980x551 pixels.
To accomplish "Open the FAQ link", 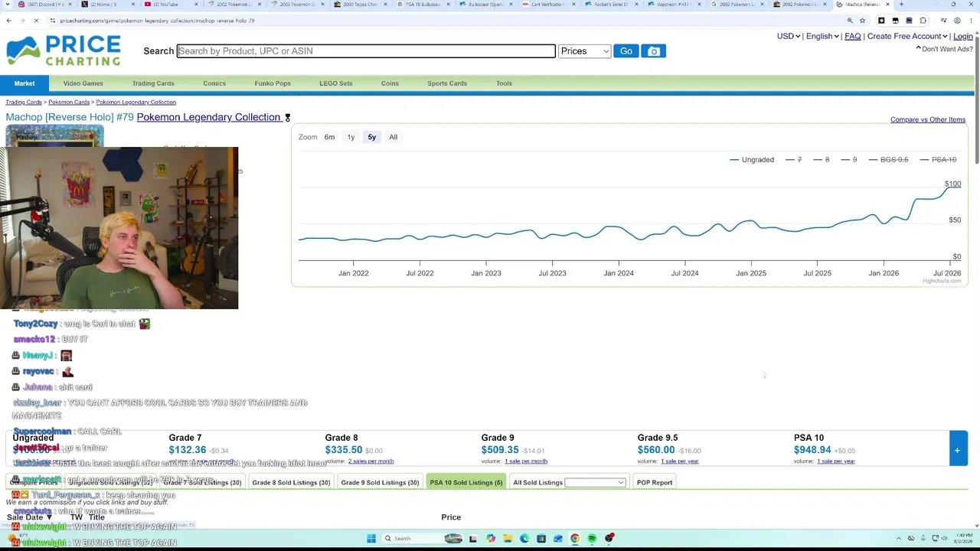I will 853,36.
